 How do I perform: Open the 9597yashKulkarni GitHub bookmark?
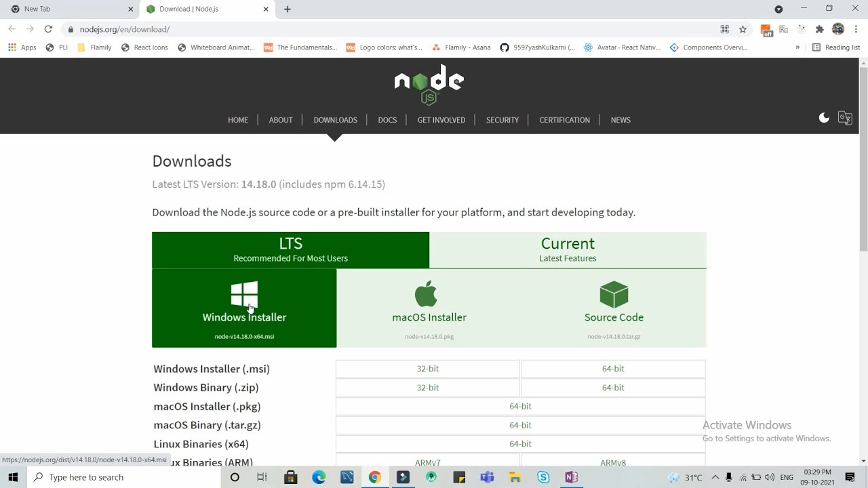click(538, 47)
